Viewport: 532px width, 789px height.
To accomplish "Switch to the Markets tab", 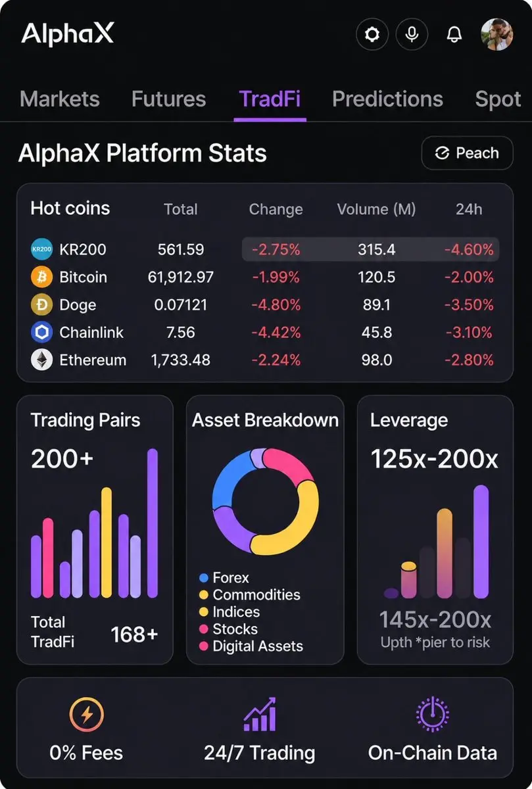I will click(60, 99).
